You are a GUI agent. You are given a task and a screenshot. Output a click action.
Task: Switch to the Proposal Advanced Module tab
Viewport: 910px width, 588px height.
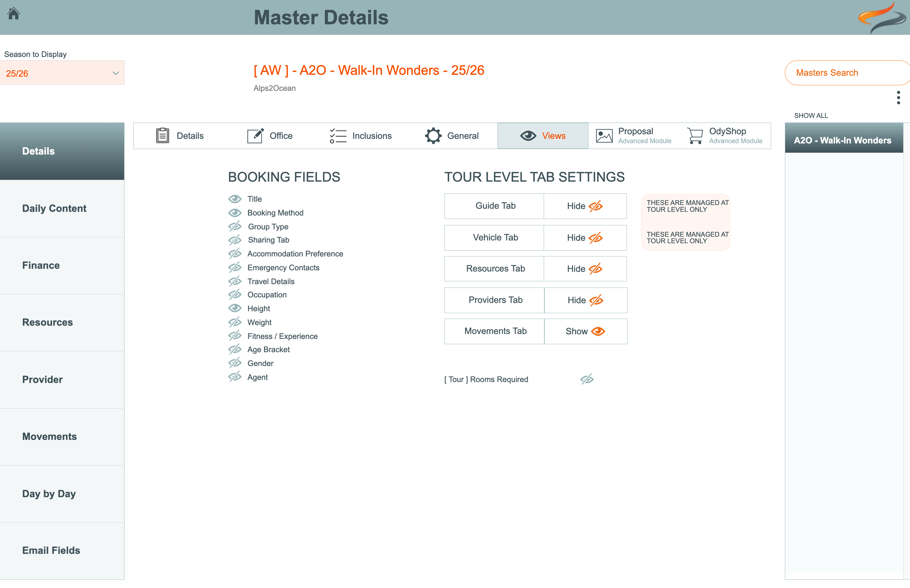(x=634, y=135)
